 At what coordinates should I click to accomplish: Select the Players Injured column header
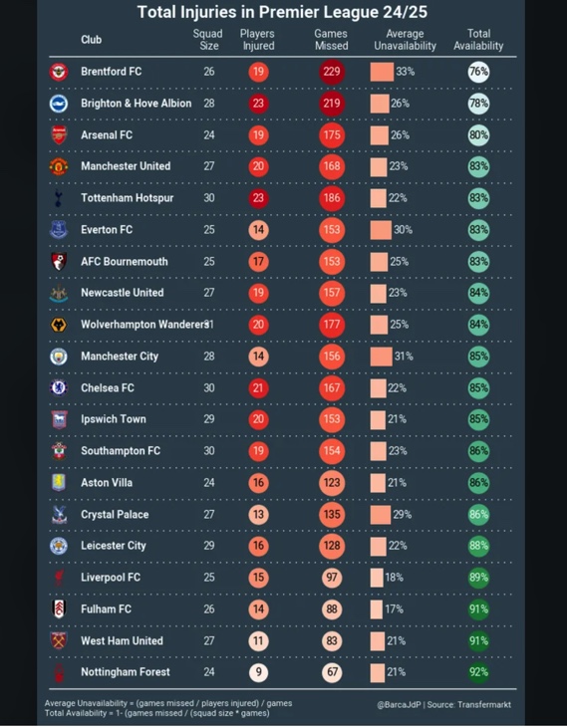258,40
